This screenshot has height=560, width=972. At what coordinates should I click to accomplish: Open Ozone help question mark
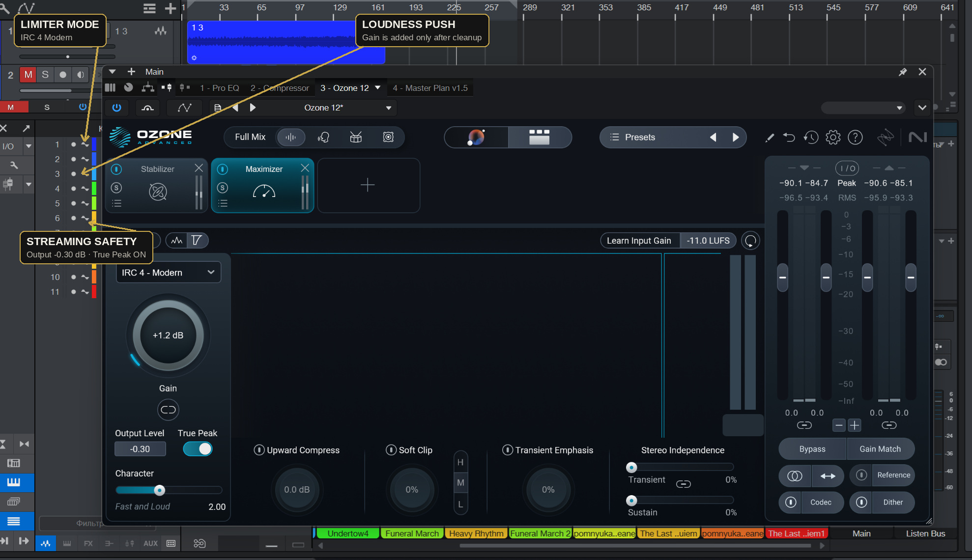pyautogui.click(x=855, y=138)
